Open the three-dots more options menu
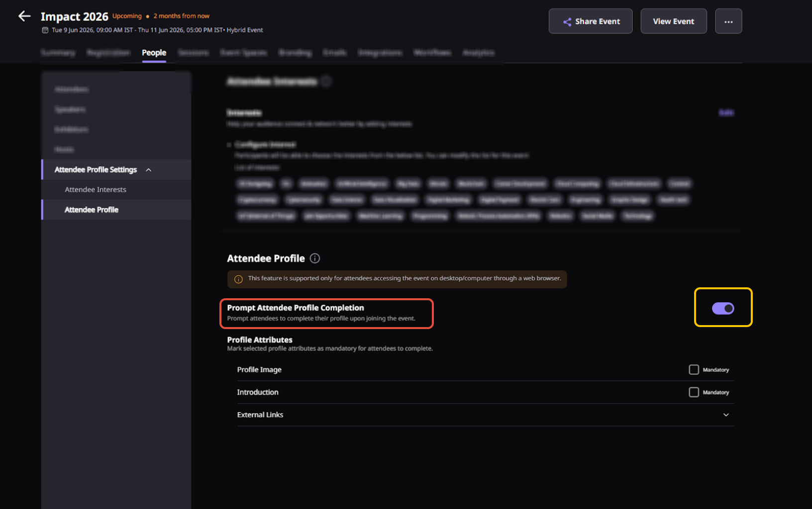Viewport: 812px width, 509px height. (728, 21)
